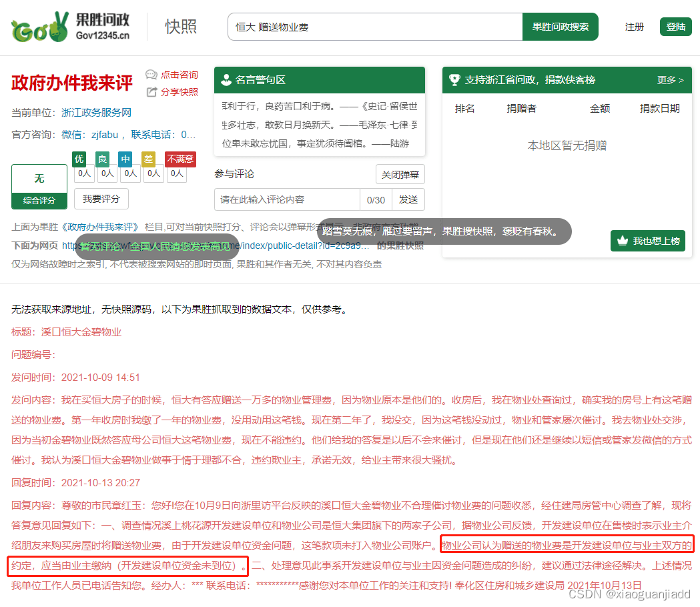Click the 名言警句区 panel title
The image size is (700, 607).
pyautogui.click(x=260, y=80)
